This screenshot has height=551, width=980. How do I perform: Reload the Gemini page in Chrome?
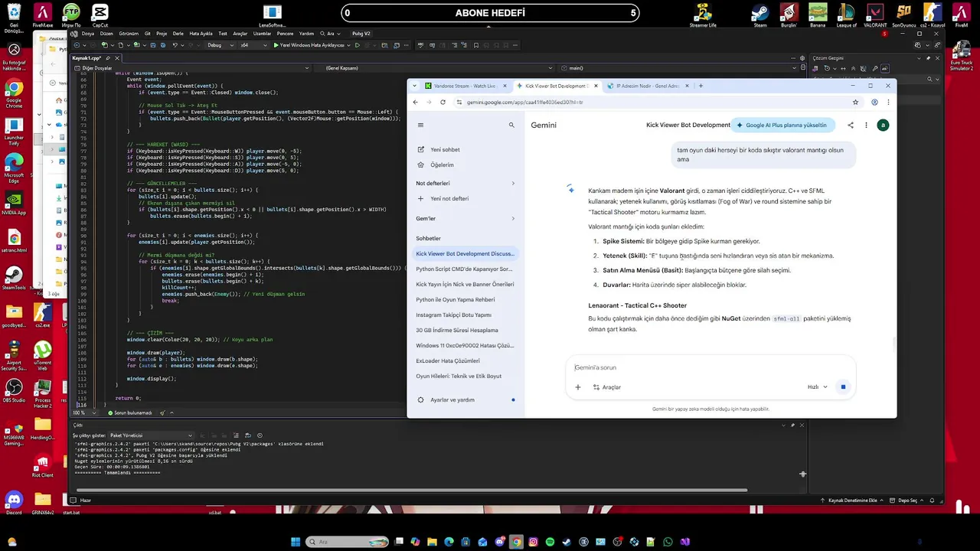pos(443,102)
